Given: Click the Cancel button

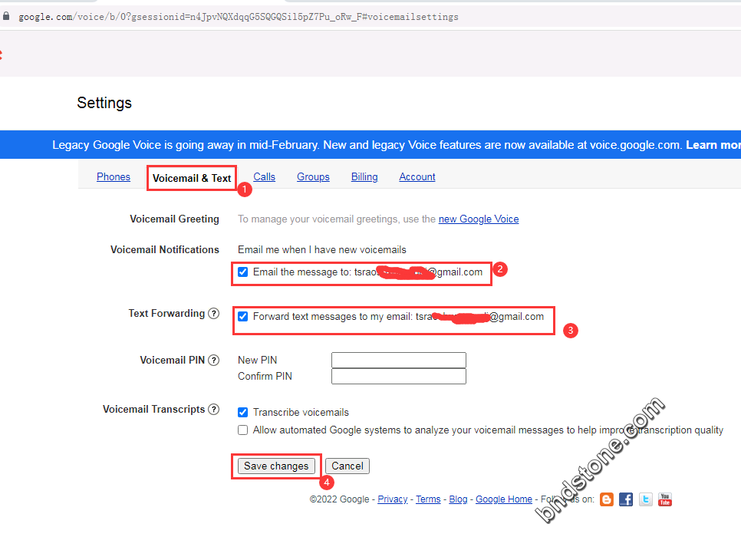Looking at the screenshot, I should 347,466.
